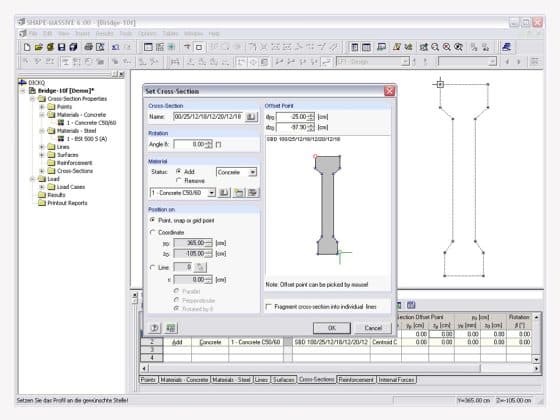Open cross-section library next to Name field
Image resolution: width=560 pixels, height=420 pixels.
point(251,117)
